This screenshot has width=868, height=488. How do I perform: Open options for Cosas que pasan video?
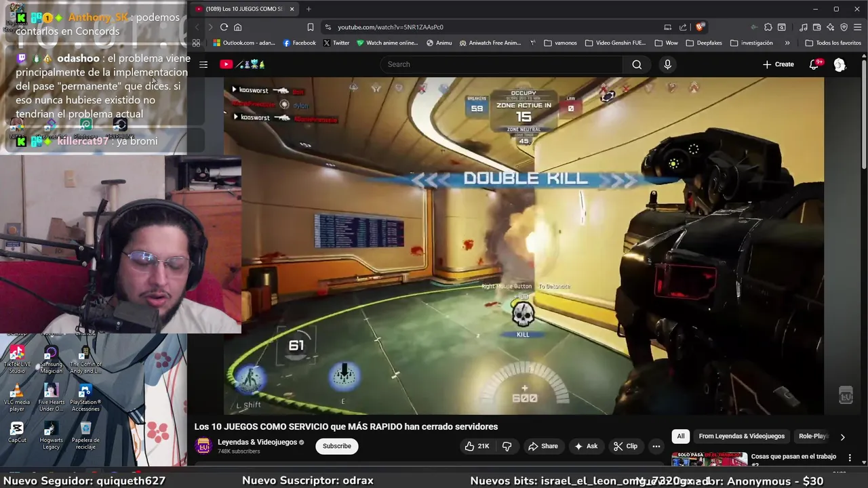[x=850, y=457]
